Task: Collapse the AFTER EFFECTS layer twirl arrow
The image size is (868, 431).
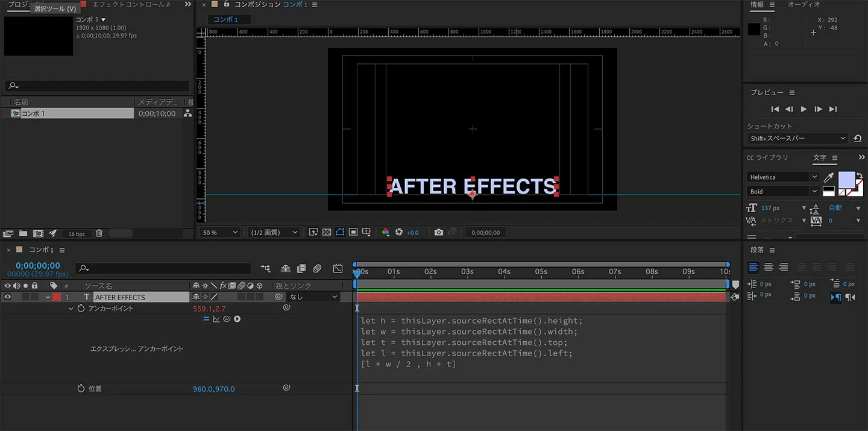Action: click(48, 297)
